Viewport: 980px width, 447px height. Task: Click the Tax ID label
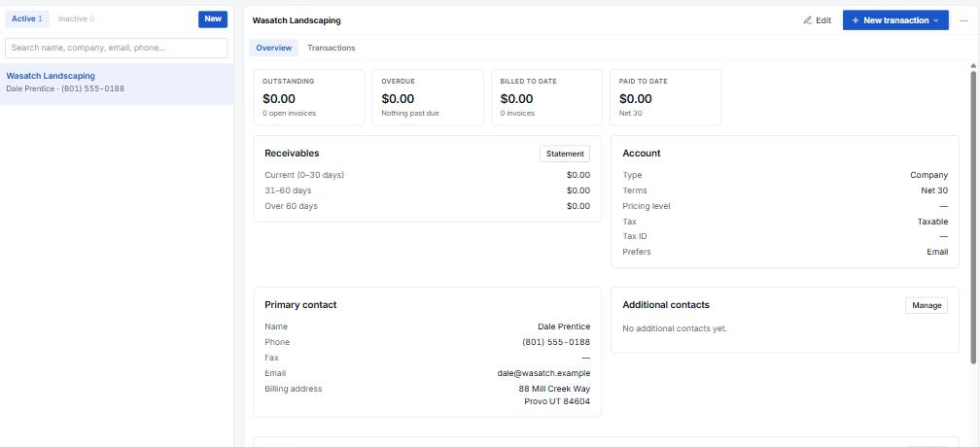pyautogui.click(x=634, y=236)
